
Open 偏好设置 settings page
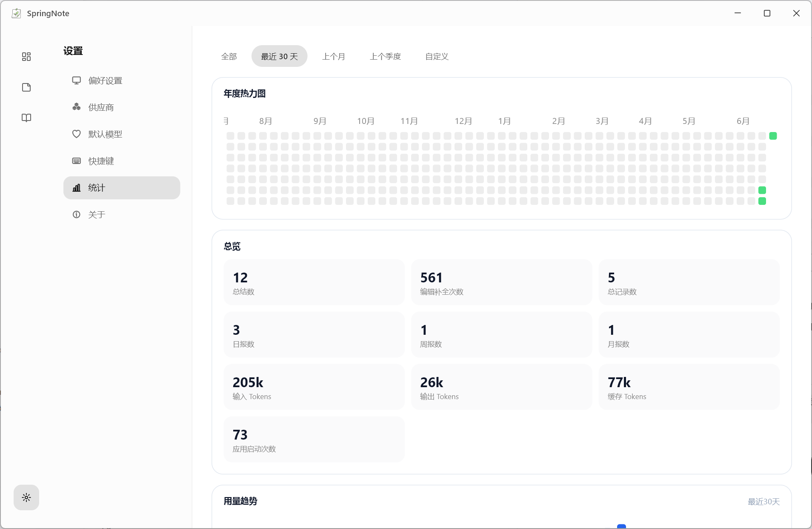coord(122,80)
